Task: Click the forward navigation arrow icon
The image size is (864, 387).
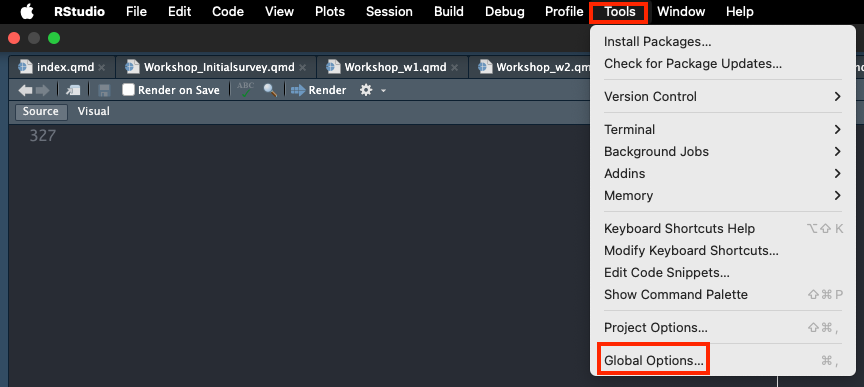Action: point(42,90)
